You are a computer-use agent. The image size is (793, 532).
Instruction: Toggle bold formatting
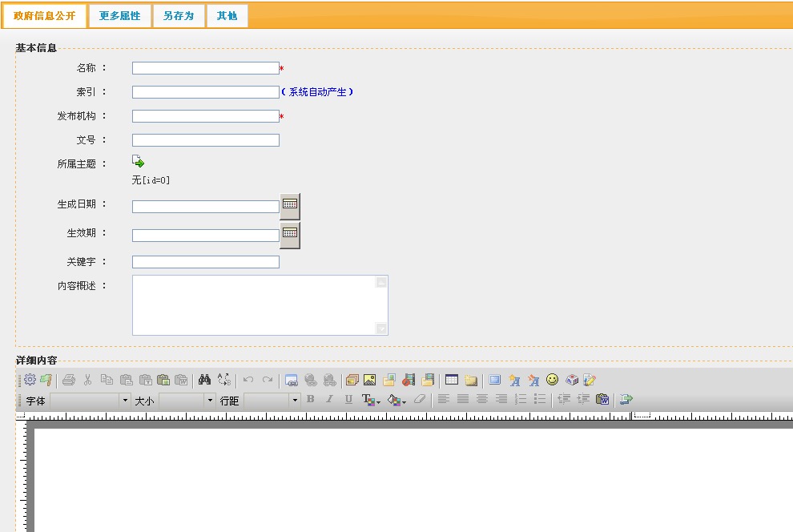point(311,399)
